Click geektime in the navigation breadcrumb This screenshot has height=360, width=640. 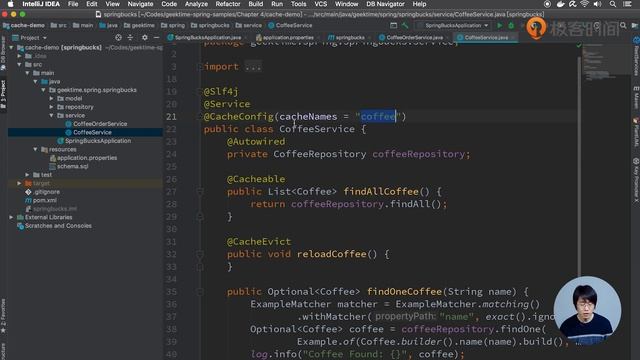(x=139, y=25)
